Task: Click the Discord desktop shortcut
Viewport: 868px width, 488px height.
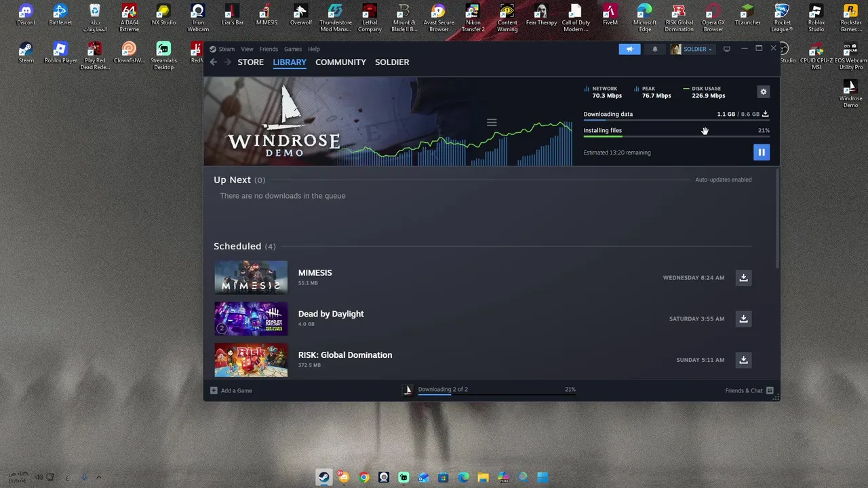Action: pos(26,15)
